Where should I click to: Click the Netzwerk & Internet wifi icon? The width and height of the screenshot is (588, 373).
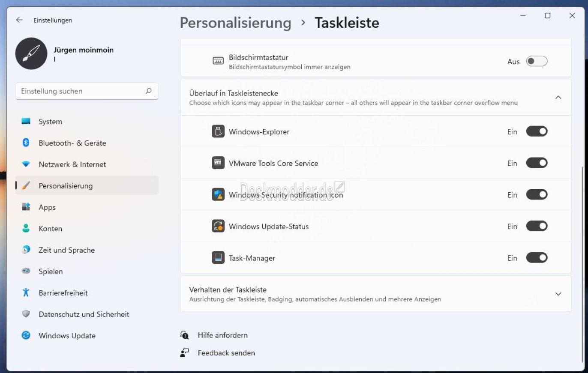[x=26, y=164]
